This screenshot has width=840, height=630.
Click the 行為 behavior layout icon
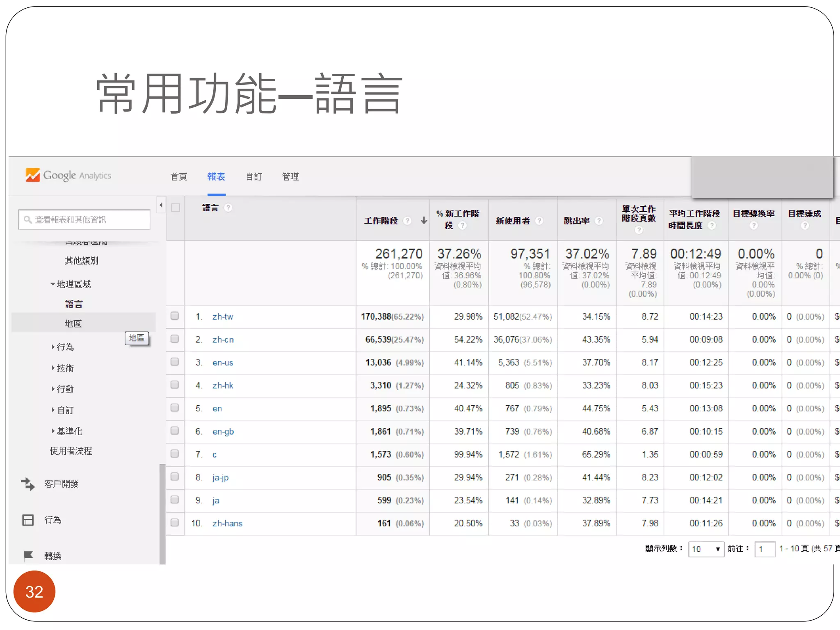pos(28,520)
